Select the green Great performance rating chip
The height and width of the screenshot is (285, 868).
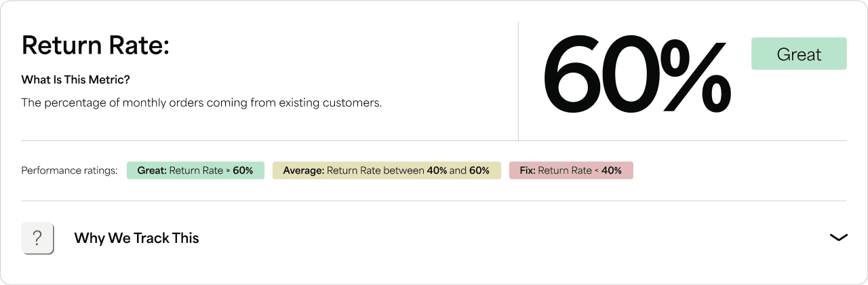tap(195, 171)
